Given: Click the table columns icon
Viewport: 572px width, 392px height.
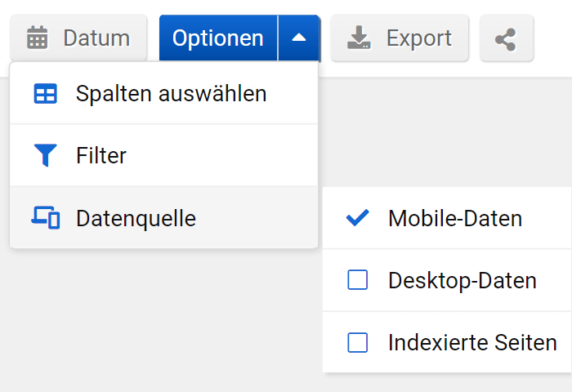Looking at the screenshot, I should coord(46,94).
